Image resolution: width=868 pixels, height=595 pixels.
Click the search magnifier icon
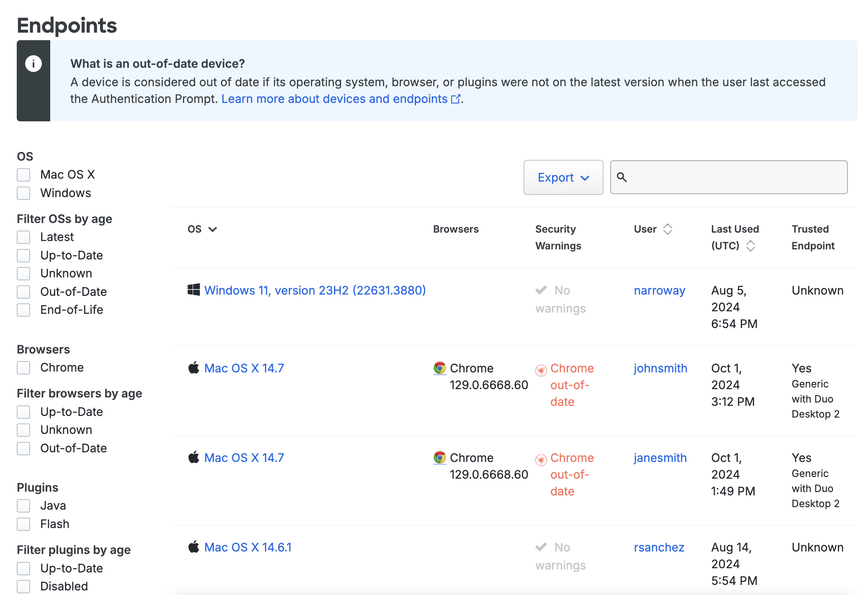(622, 177)
